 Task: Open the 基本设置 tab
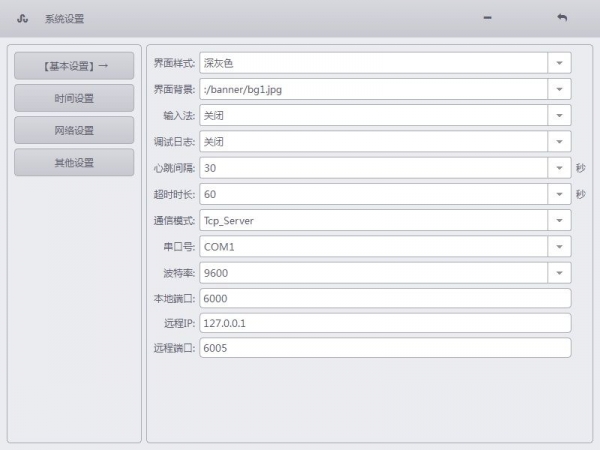coord(74,66)
